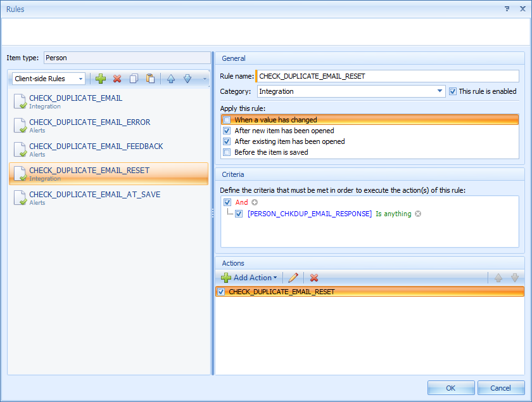Image resolution: width=532 pixels, height=402 pixels.
Task: Click the green plus add rule icon
Action: click(x=101, y=79)
